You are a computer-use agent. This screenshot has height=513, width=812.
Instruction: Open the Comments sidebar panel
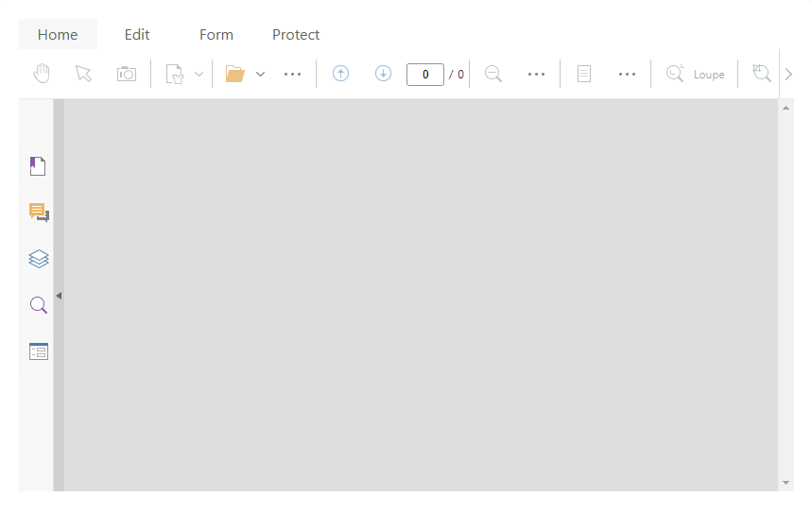[39, 213]
